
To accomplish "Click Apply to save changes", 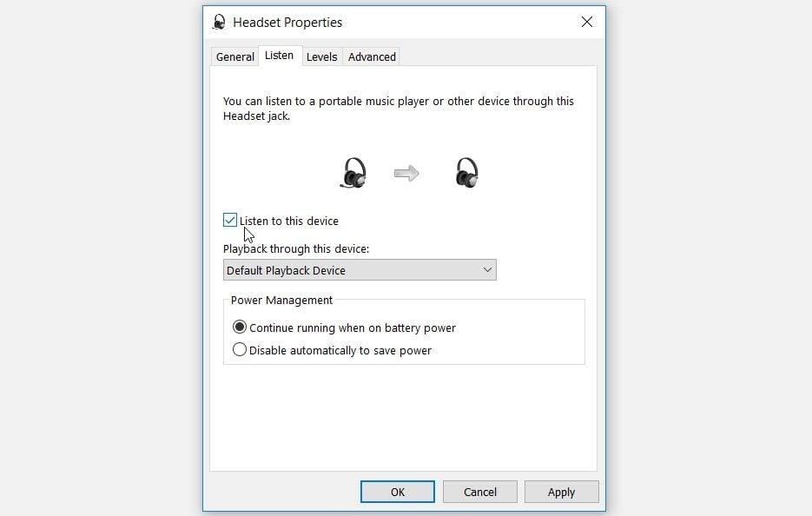I will pos(561,492).
